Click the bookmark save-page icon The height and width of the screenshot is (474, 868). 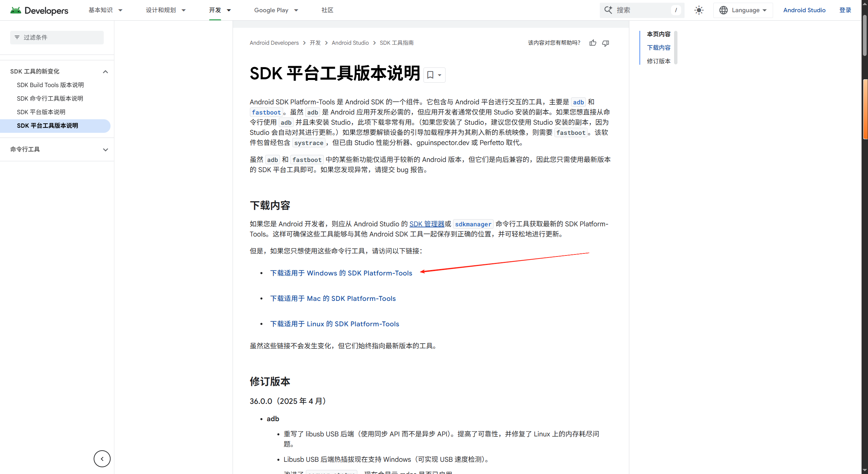coord(430,75)
